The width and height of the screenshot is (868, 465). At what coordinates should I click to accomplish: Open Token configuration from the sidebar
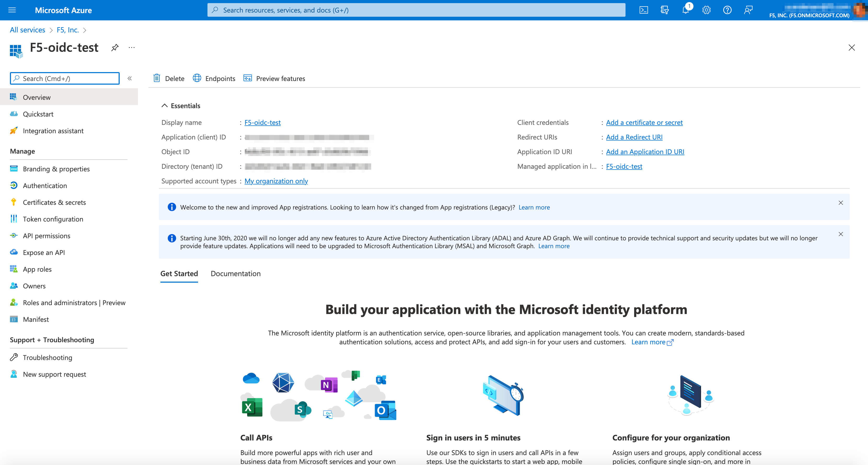53,219
